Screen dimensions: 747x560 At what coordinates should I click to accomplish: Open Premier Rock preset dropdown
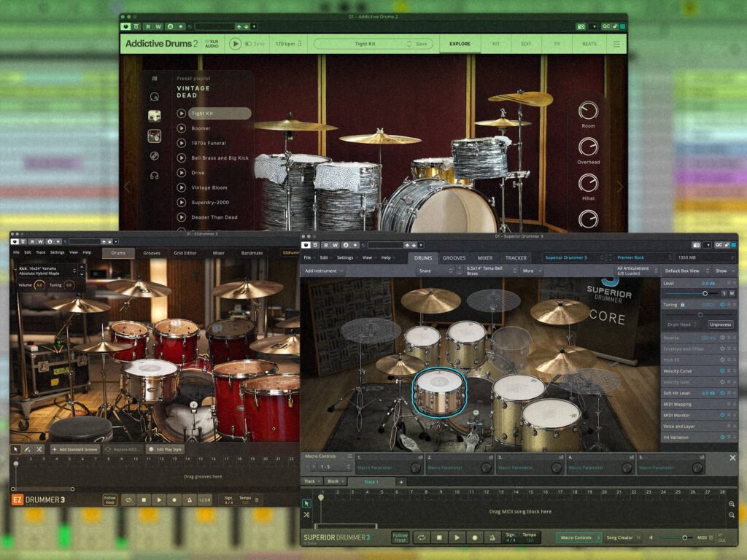point(643,257)
